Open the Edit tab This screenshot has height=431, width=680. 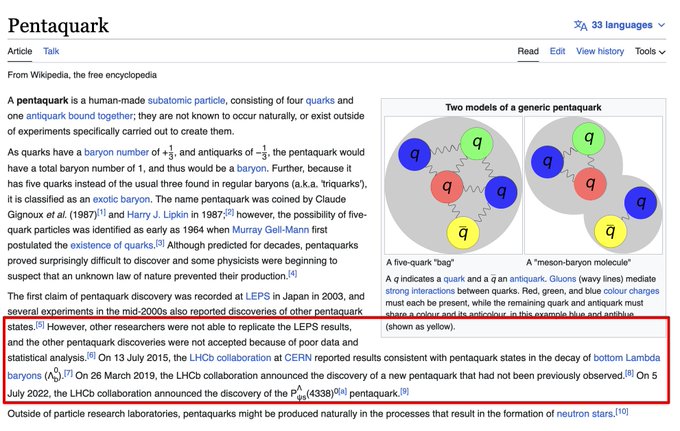click(557, 51)
